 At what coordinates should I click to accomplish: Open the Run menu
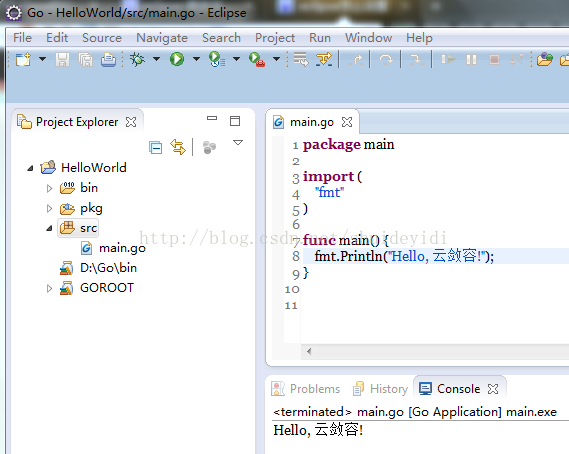tap(320, 38)
